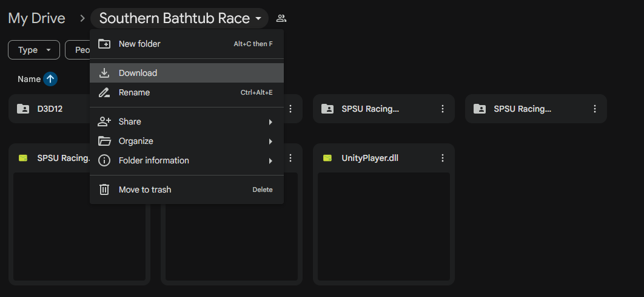
Task: Click the last SPSU Racing shared folder icon
Action: pyautogui.click(x=480, y=109)
